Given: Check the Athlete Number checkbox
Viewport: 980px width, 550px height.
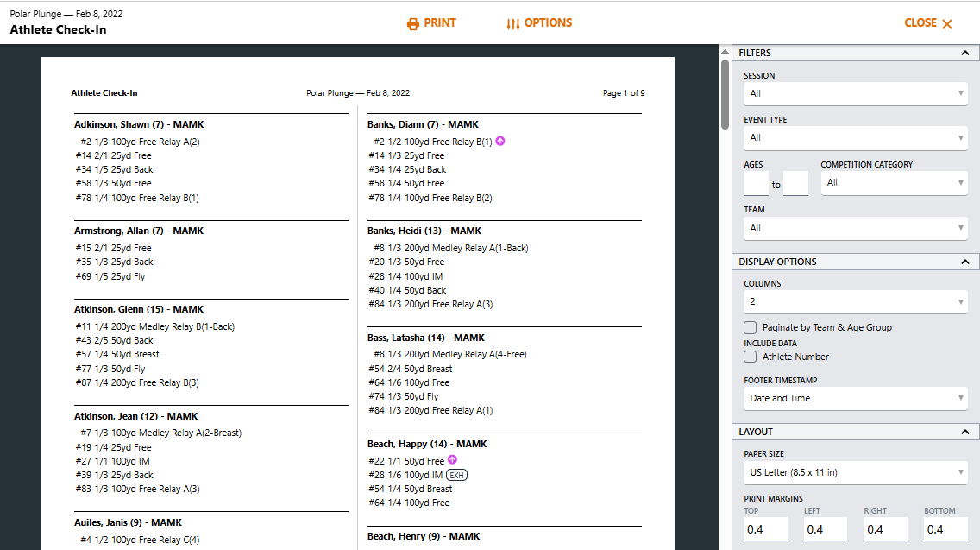Looking at the screenshot, I should 751,357.
